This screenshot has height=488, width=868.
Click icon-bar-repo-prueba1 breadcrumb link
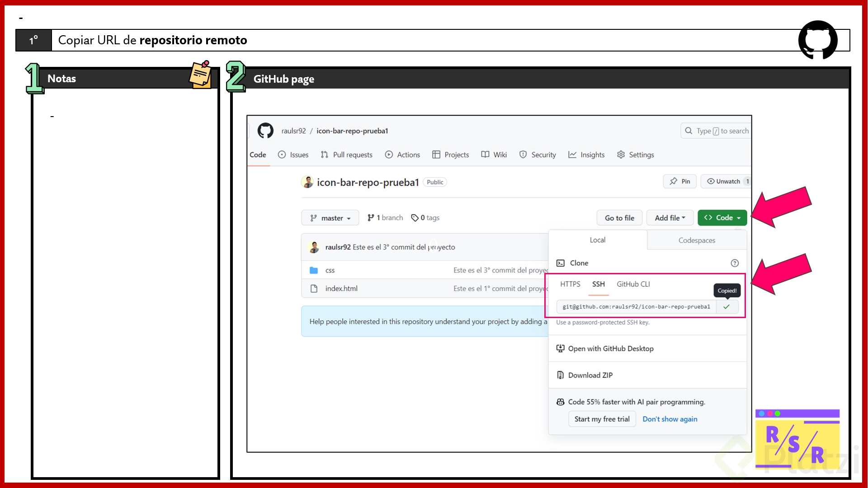[352, 131]
